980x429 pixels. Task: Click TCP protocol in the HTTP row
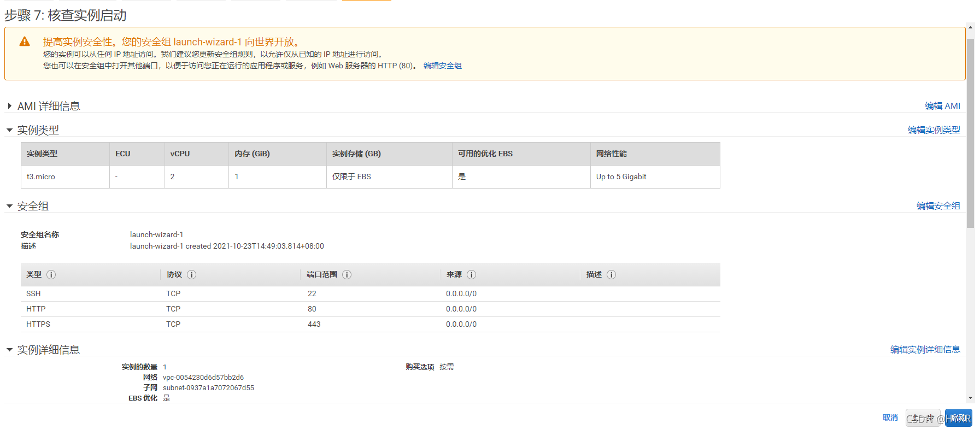point(173,309)
